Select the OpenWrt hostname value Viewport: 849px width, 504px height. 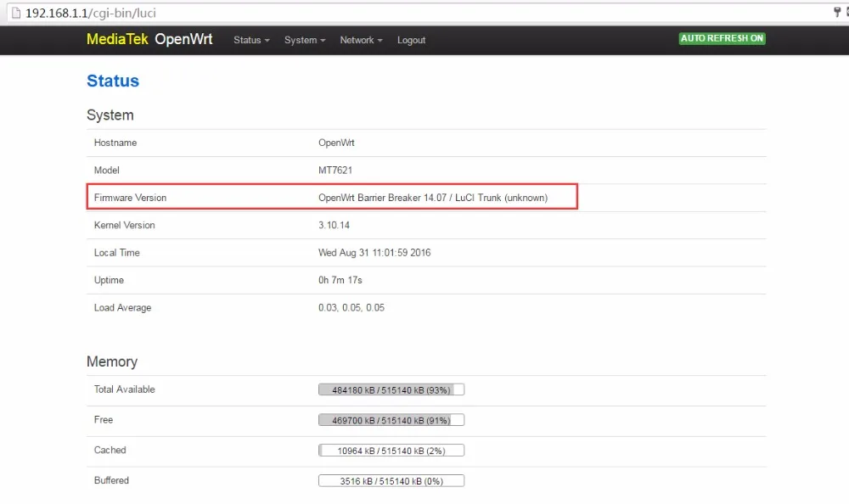pos(336,143)
